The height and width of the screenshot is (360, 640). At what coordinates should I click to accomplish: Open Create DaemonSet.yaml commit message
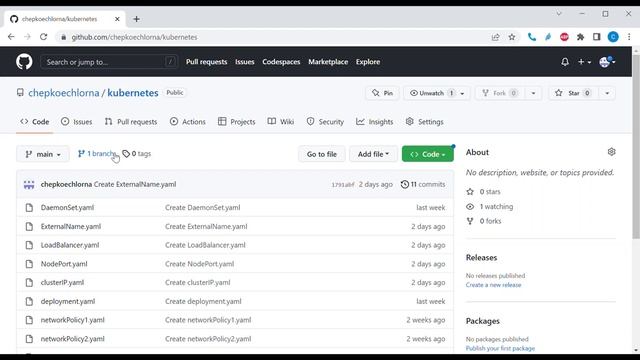(x=203, y=208)
